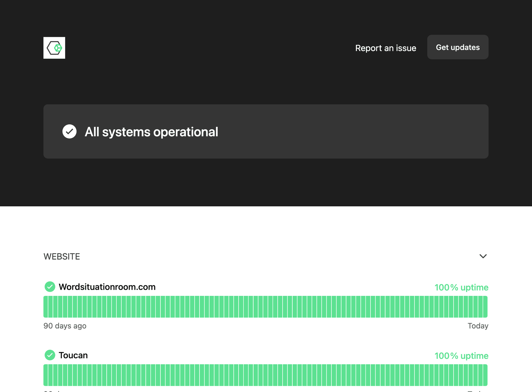Click the green status check for Wordsituationroom.com

(x=50, y=287)
